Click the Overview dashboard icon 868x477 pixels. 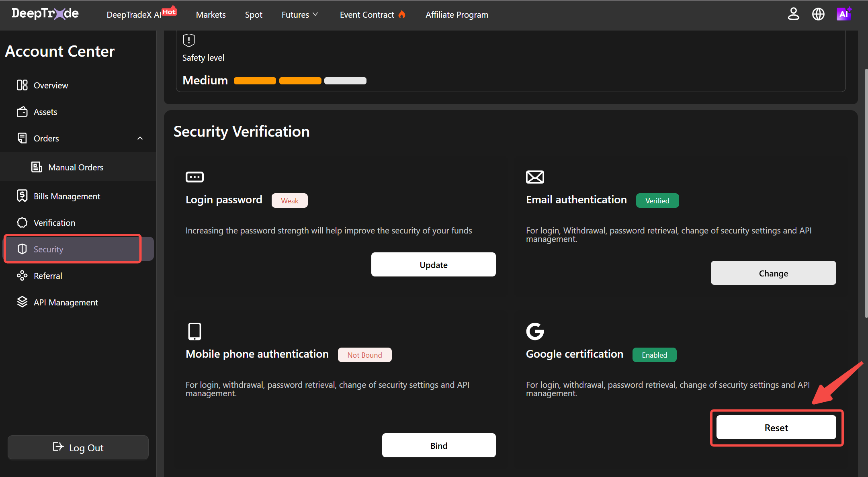tap(22, 85)
